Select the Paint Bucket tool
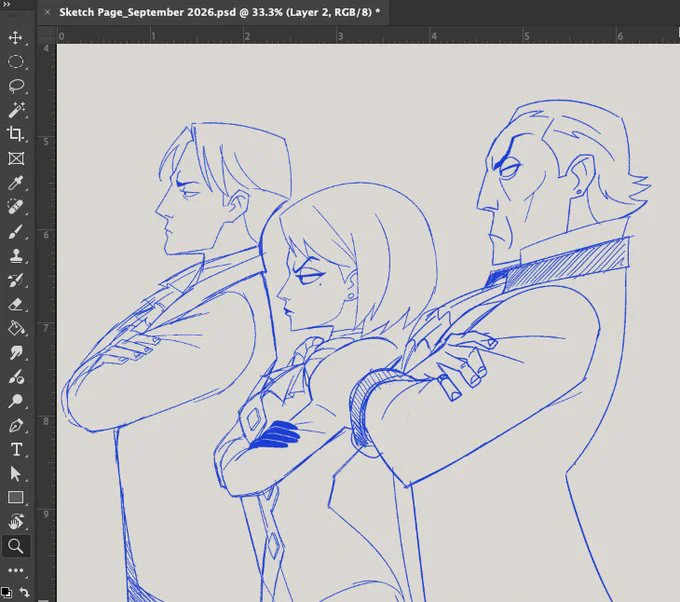Image resolution: width=680 pixels, height=602 pixels. (x=16, y=328)
